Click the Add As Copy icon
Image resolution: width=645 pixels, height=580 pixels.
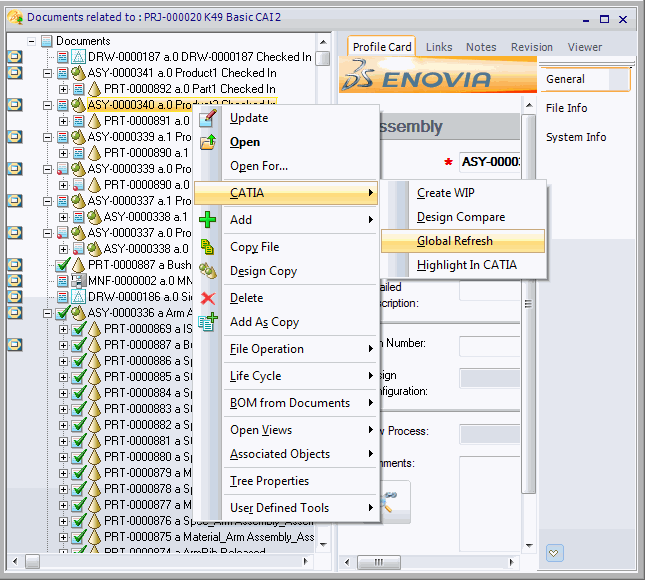(208, 322)
